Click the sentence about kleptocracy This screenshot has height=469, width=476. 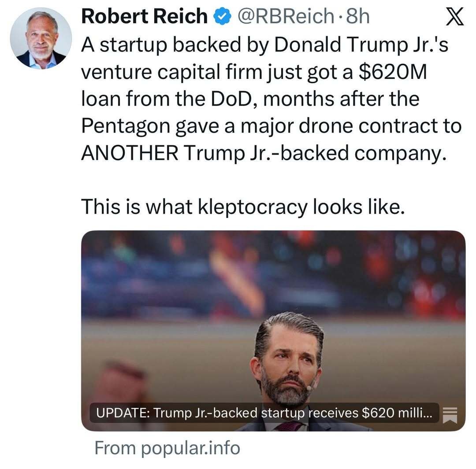tap(242, 207)
